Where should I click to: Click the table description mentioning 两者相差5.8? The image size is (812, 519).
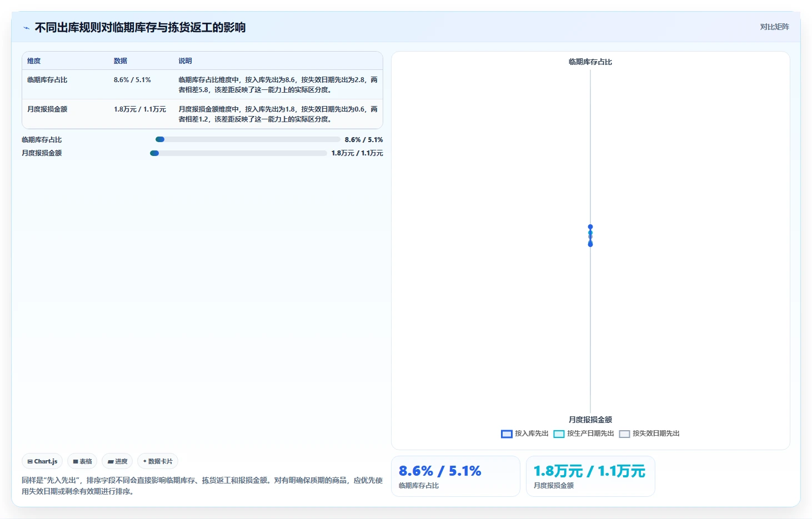tap(278, 84)
